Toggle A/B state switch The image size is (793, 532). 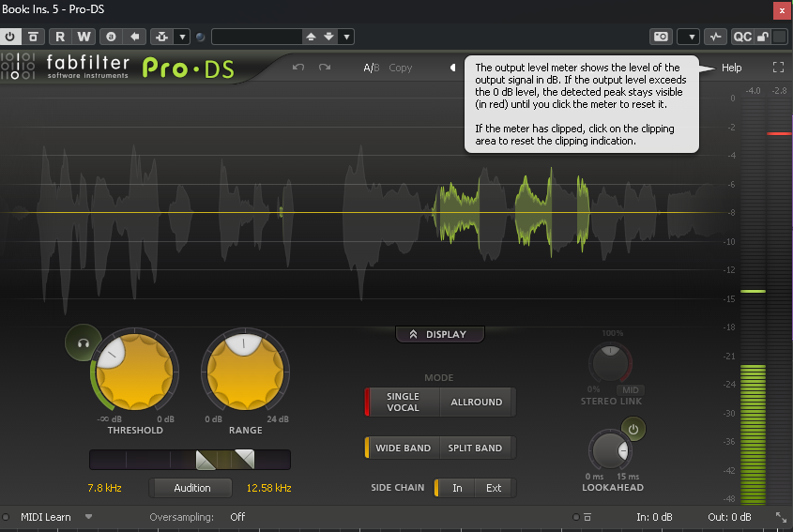372,68
